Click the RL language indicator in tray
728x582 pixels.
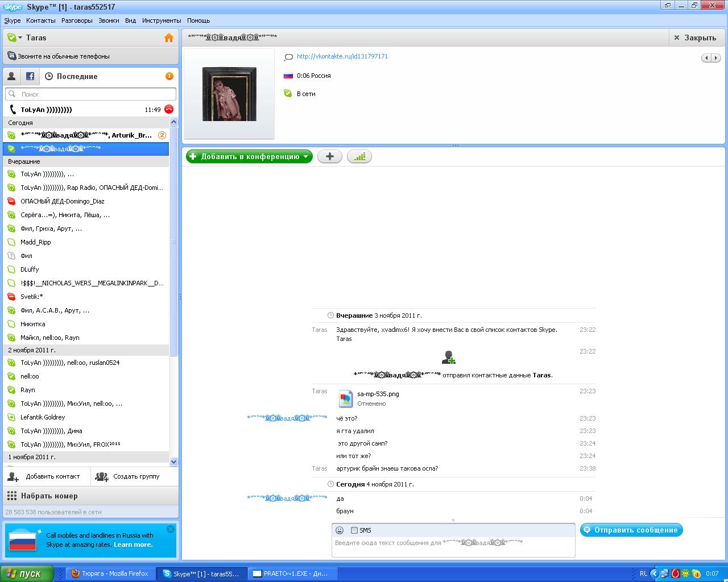pos(643,573)
